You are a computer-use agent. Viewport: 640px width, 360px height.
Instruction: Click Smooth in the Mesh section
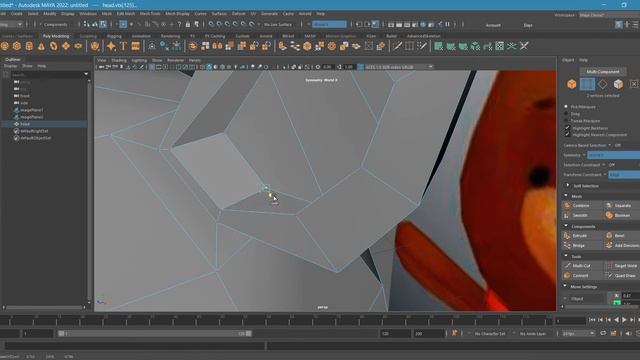pyautogui.click(x=580, y=215)
